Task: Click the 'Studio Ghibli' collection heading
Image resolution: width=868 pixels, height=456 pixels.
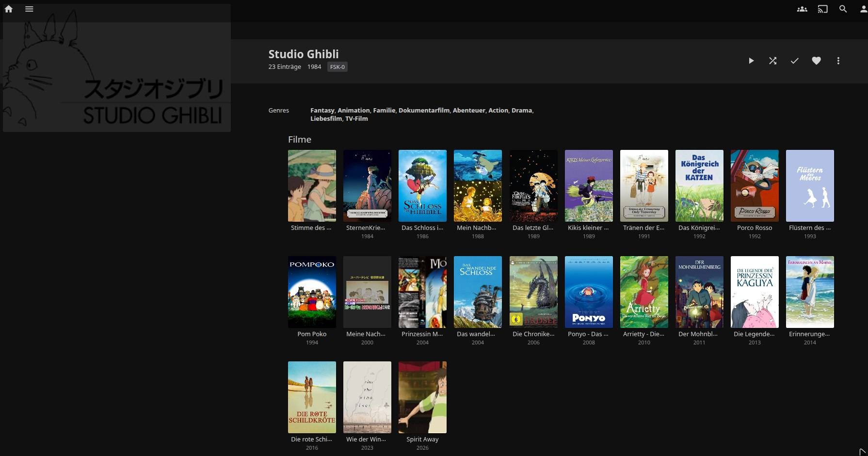Action: [304, 54]
